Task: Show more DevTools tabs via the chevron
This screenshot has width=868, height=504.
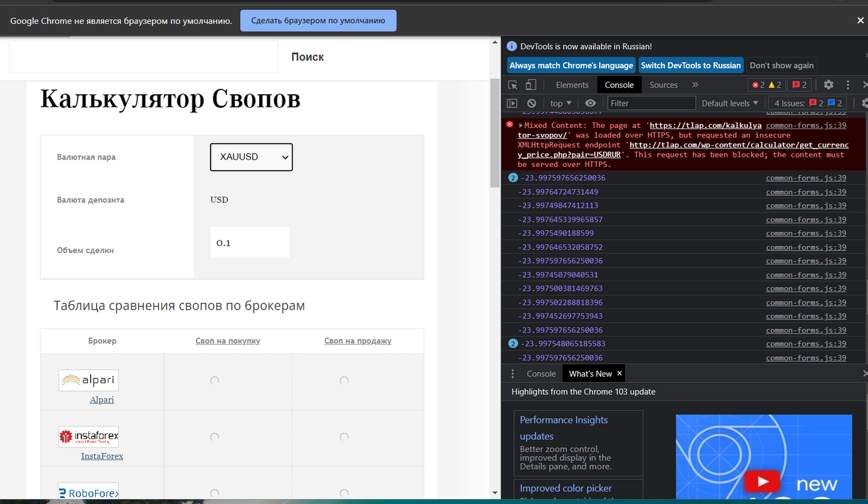Action: (695, 85)
